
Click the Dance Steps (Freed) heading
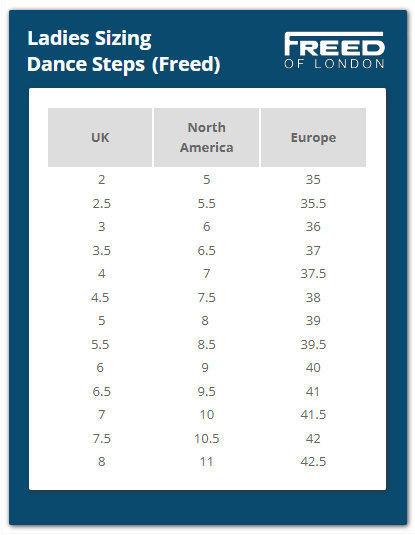tap(124, 64)
